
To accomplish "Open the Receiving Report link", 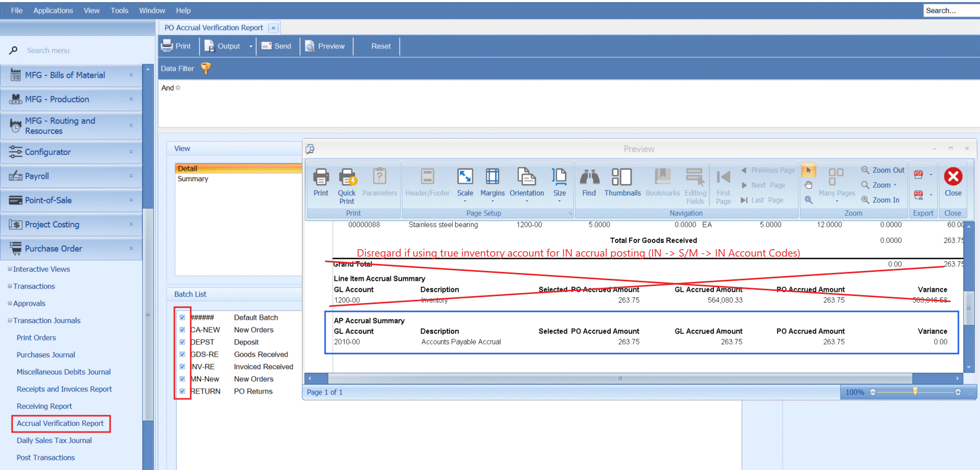I will click(44, 406).
